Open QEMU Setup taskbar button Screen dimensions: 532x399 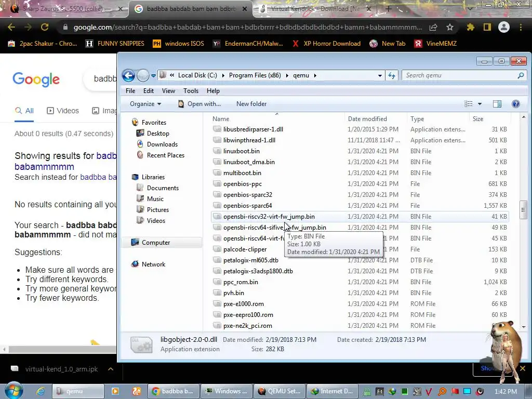pos(279,391)
